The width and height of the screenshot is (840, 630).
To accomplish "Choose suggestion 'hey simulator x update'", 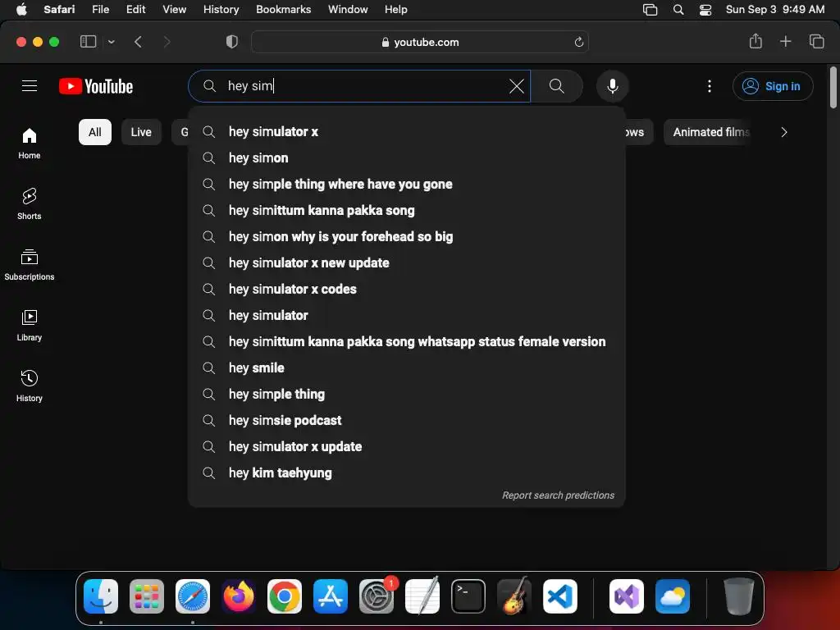I will pyautogui.click(x=406, y=447).
